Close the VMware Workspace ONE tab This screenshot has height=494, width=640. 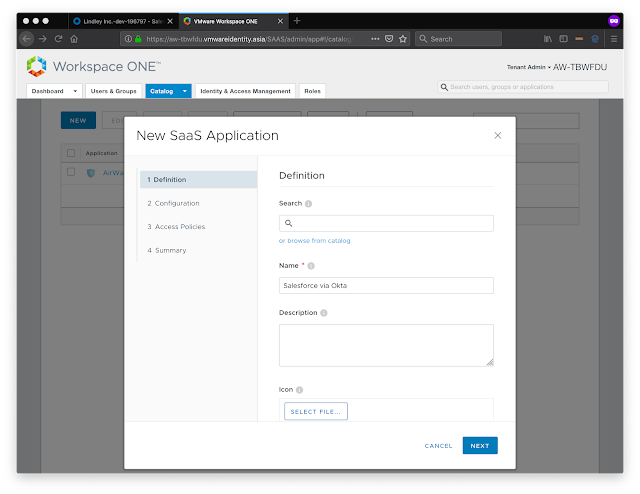click(x=280, y=21)
